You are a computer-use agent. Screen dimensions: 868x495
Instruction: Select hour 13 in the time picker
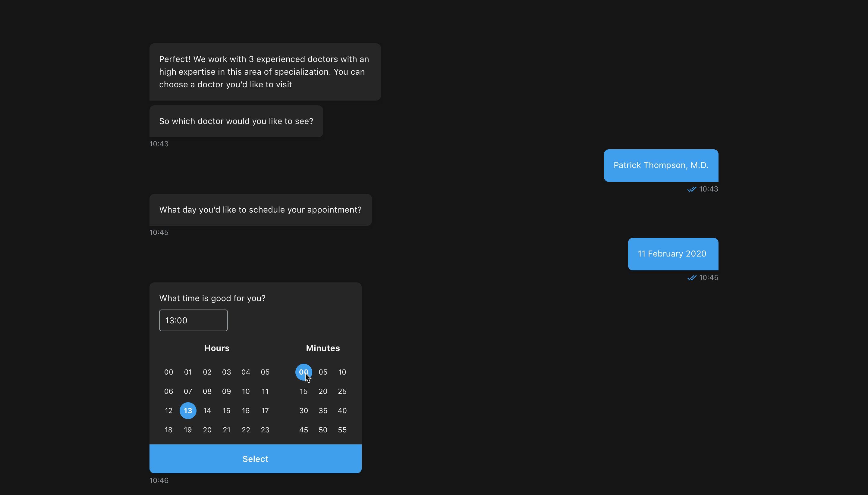tap(188, 410)
